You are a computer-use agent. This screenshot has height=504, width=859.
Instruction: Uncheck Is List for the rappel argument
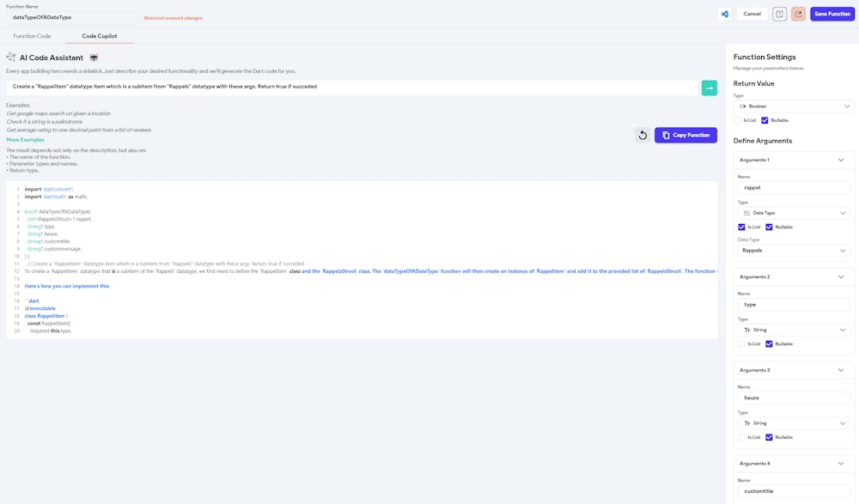pos(742,227)
